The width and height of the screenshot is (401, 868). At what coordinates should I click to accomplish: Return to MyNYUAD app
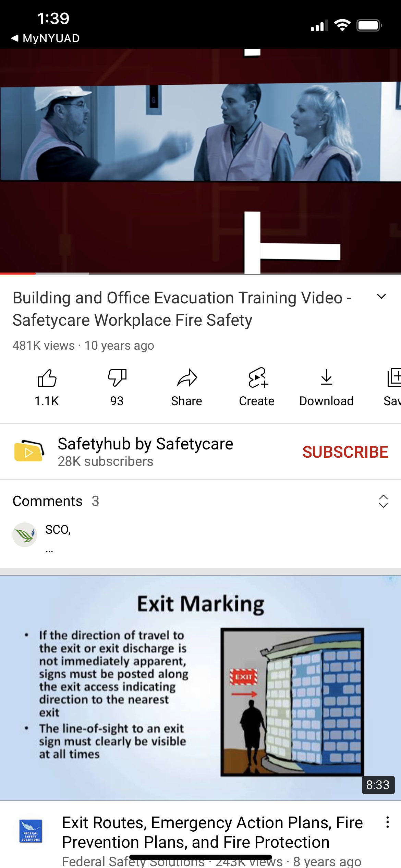point(46,38)
